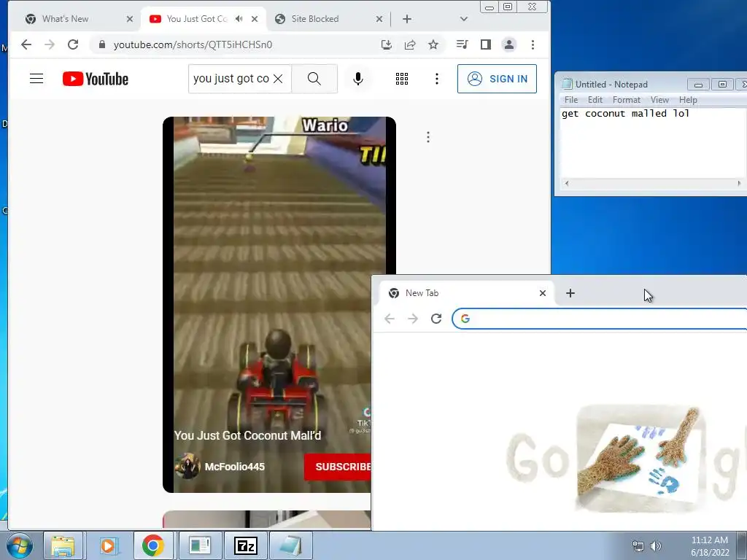Open McFoolio445 channel name link

[x=234, y=467]
